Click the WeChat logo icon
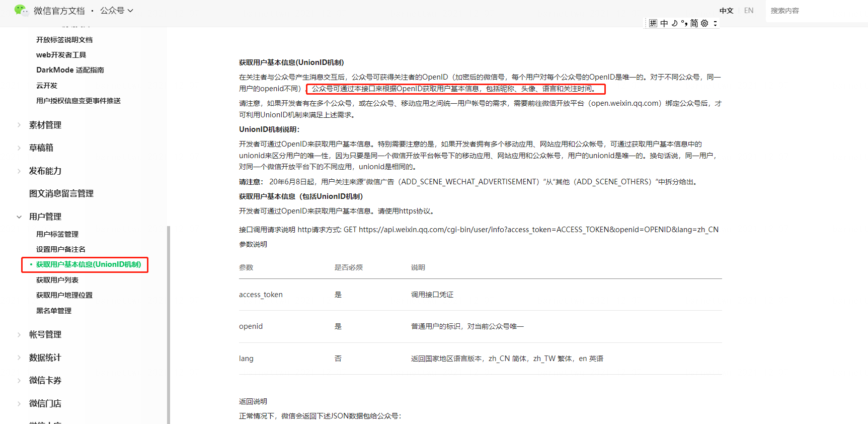 (21, 10)
